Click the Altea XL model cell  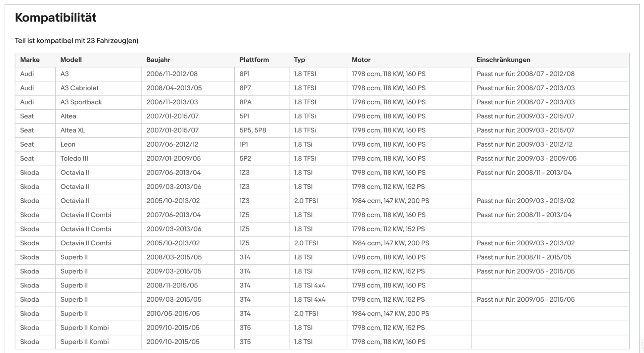[x=73, y=130]
